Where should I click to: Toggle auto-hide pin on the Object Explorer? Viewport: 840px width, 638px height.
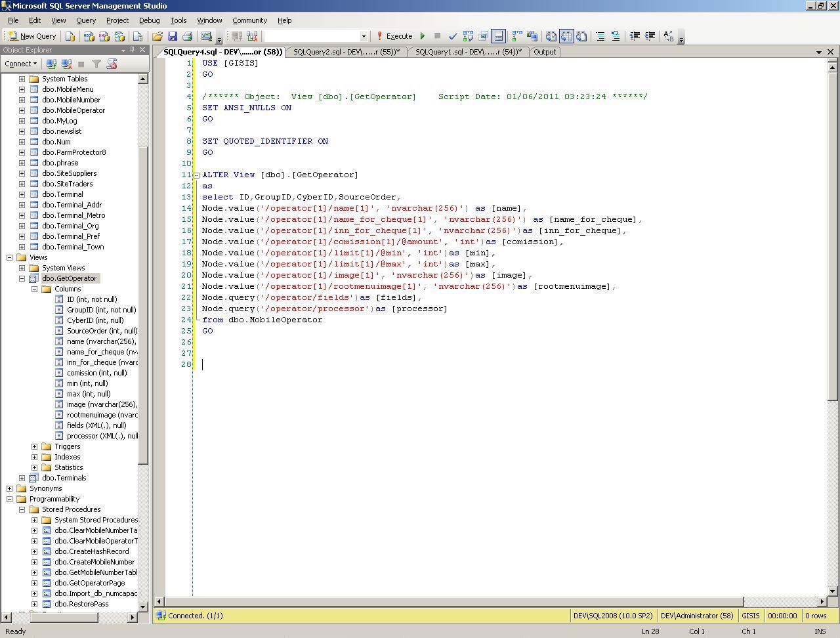point(133,50)
